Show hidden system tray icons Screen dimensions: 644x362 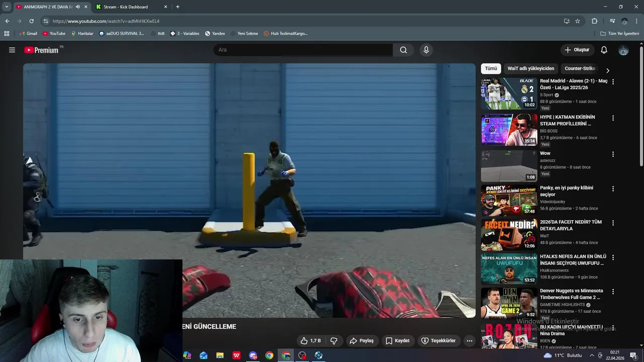(x=592, y=355)
